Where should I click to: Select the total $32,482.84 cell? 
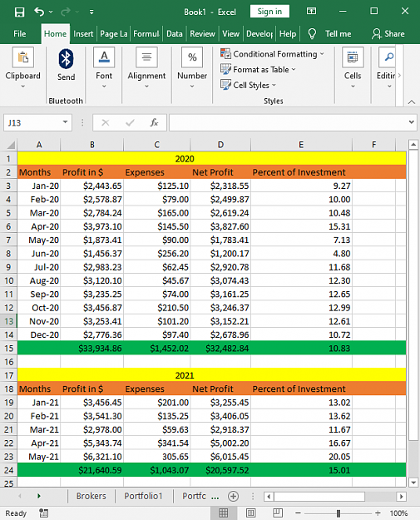[220, 349]
